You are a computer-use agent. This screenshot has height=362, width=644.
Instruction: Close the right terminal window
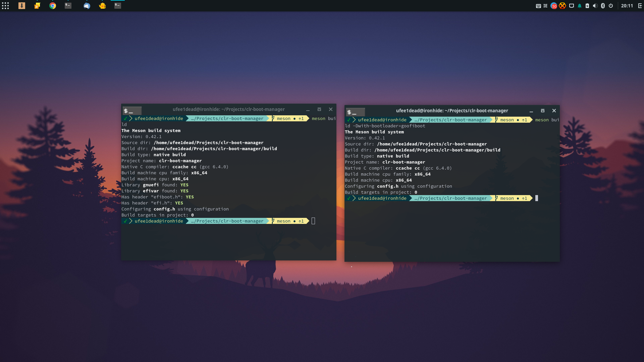[x=554, y=111]
